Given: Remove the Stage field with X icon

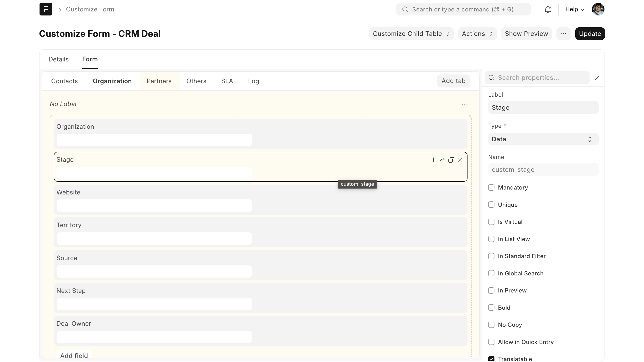Looking at the screenshot, I should [460, 160].
